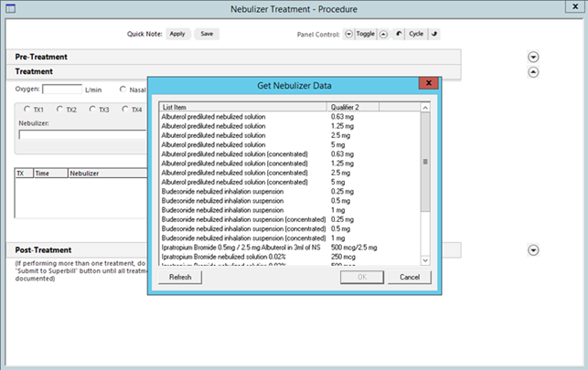Click the list scrollbar thumb
The width and height of the screenshot is (588, 370).
425,162
